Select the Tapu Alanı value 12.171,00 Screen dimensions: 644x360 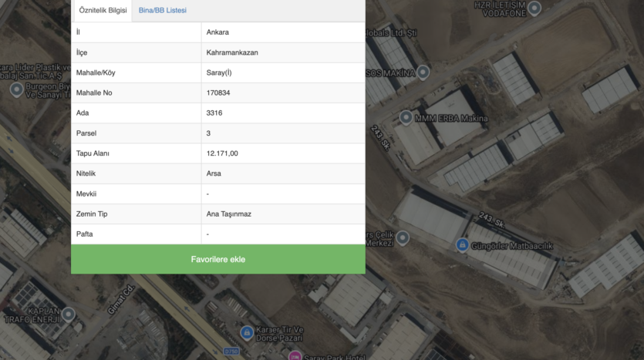point(222,153)
